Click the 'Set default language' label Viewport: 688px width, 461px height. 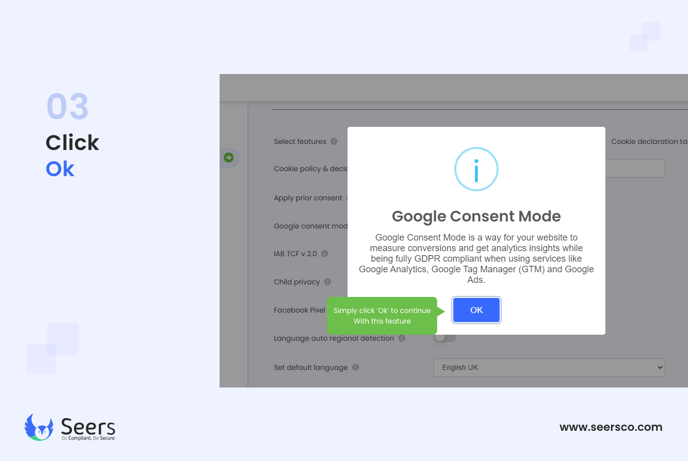tap(311, 368)
